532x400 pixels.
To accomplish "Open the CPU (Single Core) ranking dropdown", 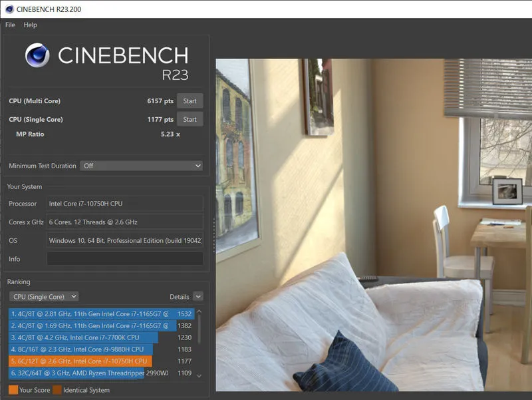I will tap(44, 297).
